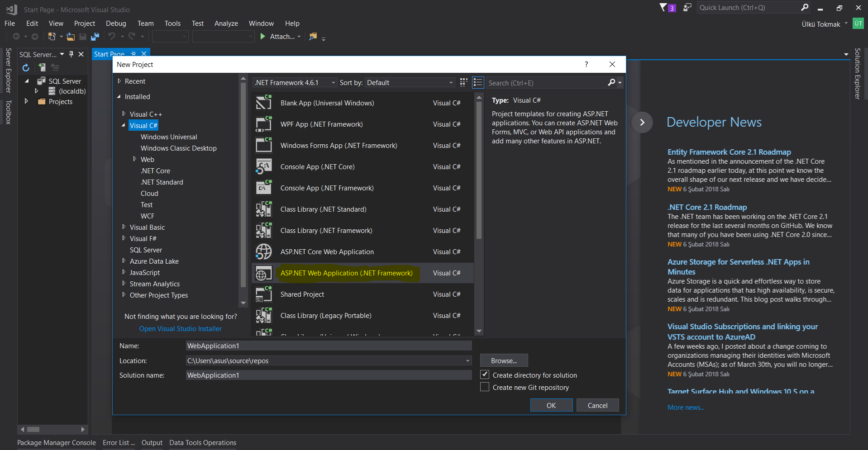Open the Toolbox side tab
The width and height of the screenshot is (868, 450).
[8, 112]
